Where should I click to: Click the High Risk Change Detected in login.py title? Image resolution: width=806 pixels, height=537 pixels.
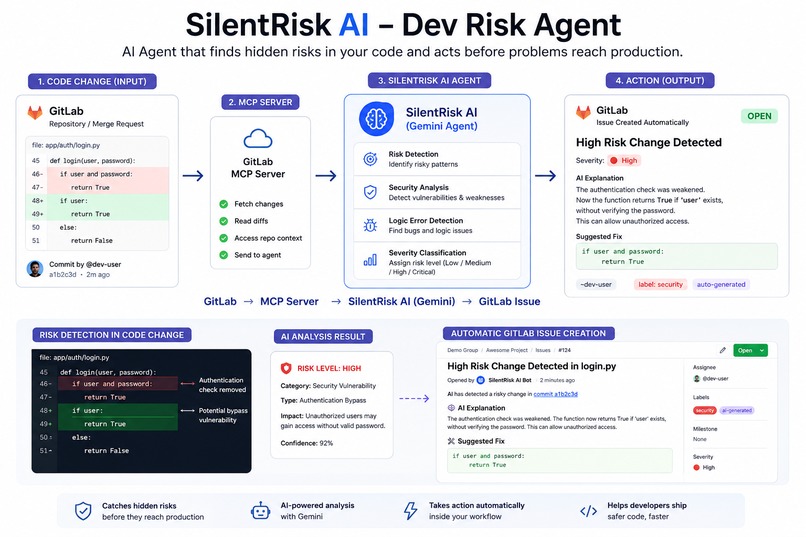tap(532, 366)
